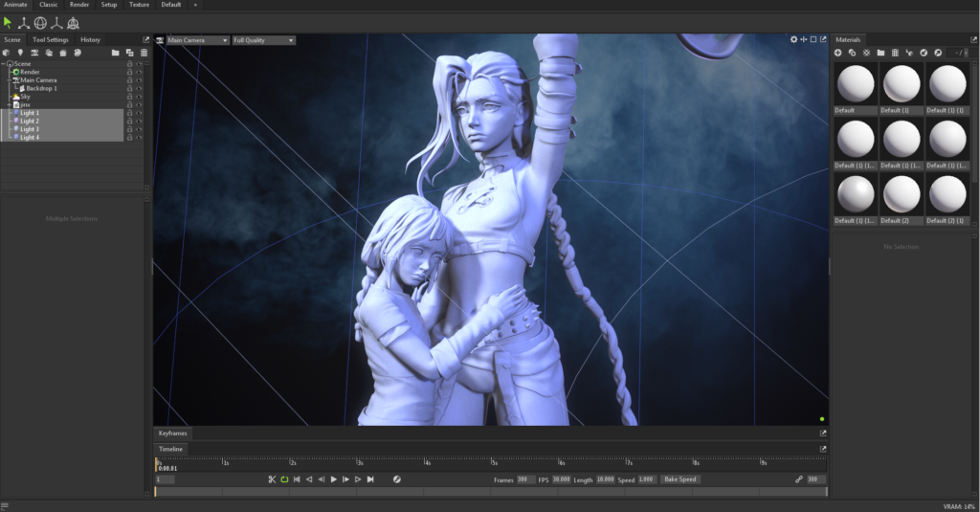Jump to the first frame
The width and height of the screenshot is (980, 512).
297,479
